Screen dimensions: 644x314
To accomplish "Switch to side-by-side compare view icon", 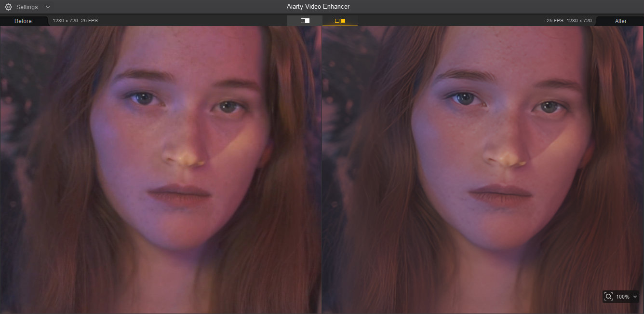I will click(340, 21).
